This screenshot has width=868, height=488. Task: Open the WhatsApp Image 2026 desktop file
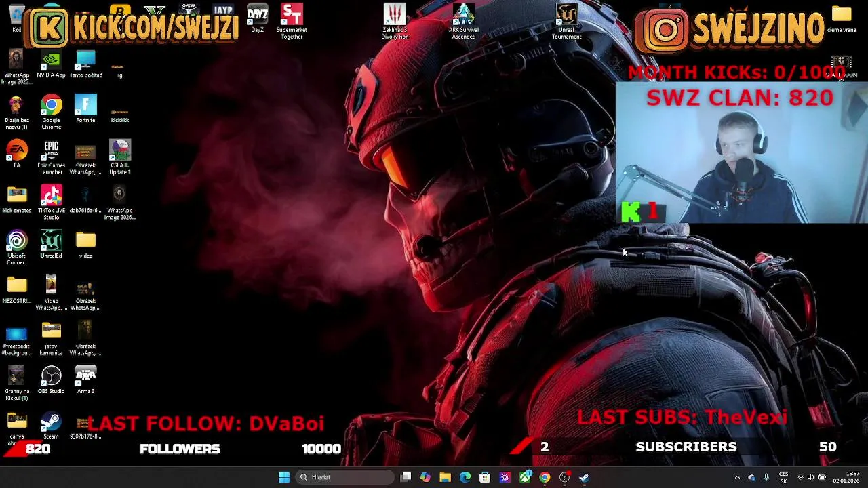click(x=120, y=203)
